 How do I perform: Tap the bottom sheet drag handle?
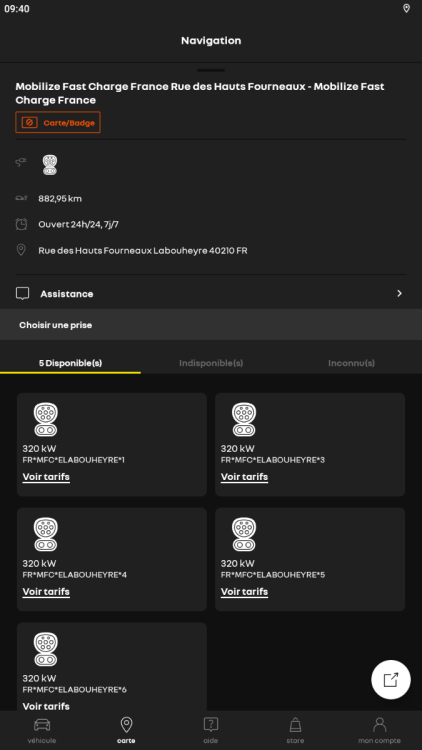(211, 70)
